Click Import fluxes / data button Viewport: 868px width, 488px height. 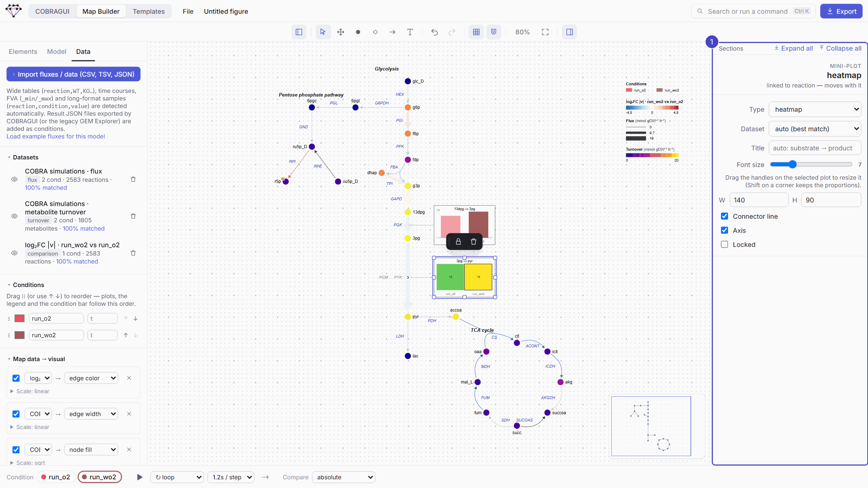[x=73, y=74]
